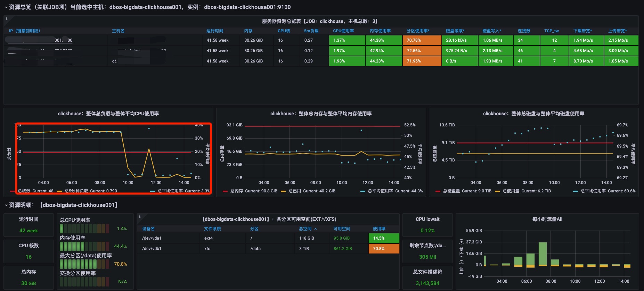This screenshot has height=291, width=644.
Task: Click cyan color swatch beside disk 总平均使用率
Action: (x=576, y=191)
